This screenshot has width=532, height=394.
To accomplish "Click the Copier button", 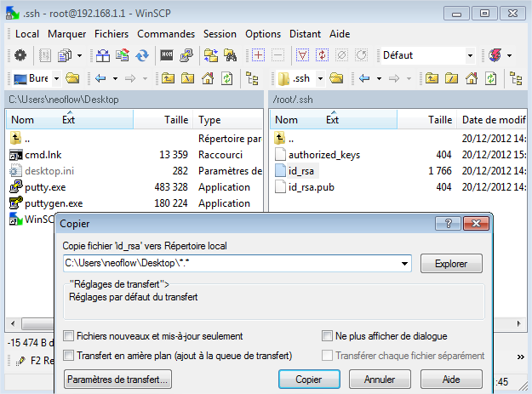I will (309, 379).
